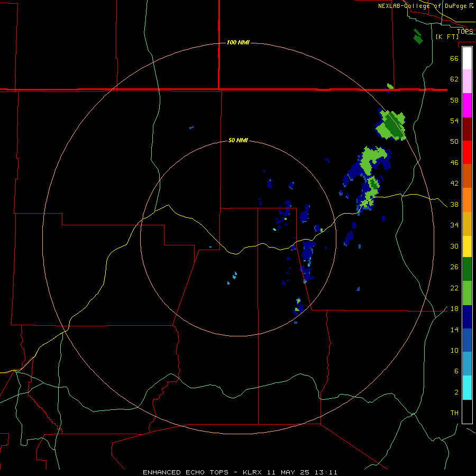Click the "62" legend value
This screenshot has width=476, height=476.
(454, 79)
